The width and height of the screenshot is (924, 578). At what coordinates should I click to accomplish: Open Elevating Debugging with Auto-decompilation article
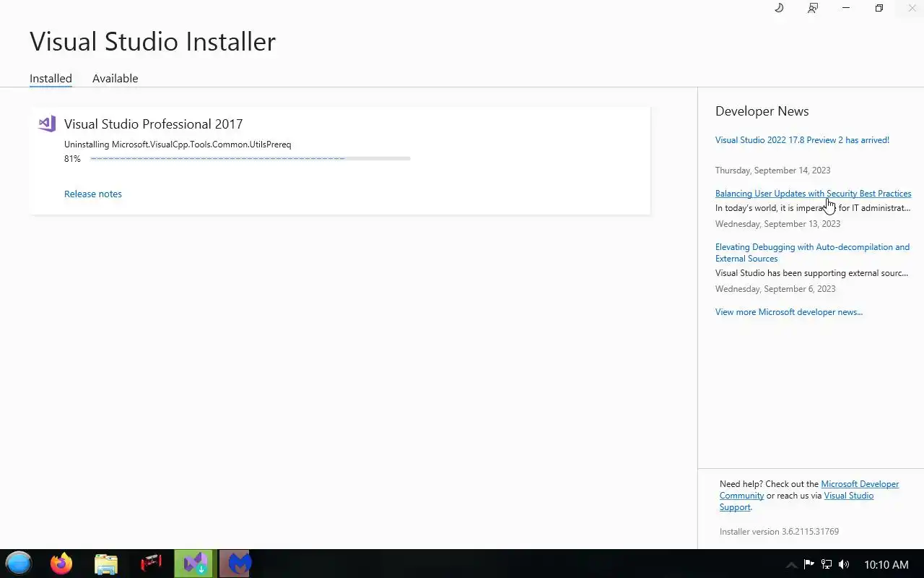point(812,253)
